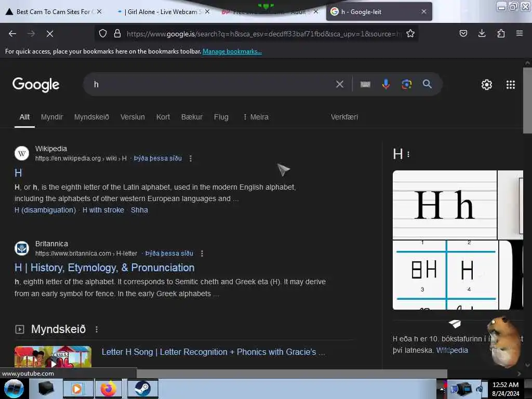532x399 pixels.
Task: Switch to the Myndir images tab
Action: [x=52, y=117]
